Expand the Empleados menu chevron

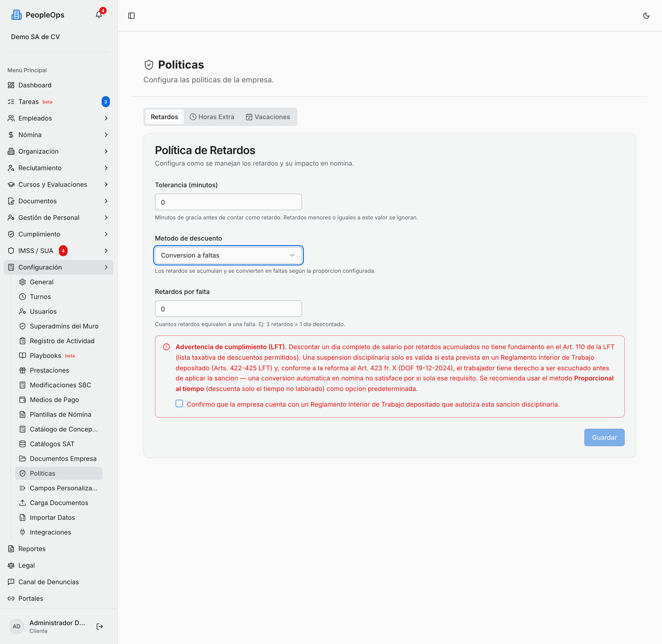tap(106, 118)
